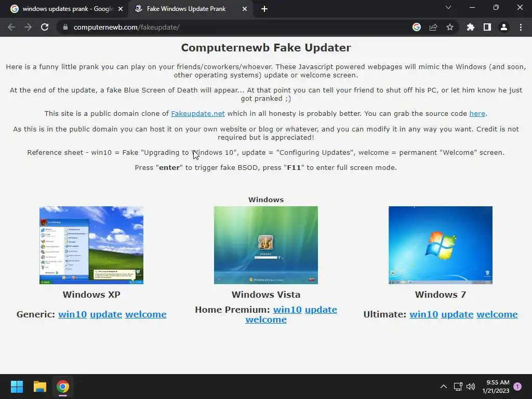The height and width of the screenshot is (399, 532).
Task: Close the Fake Windows Update Prank tab
Action: (x=245, y=9)
